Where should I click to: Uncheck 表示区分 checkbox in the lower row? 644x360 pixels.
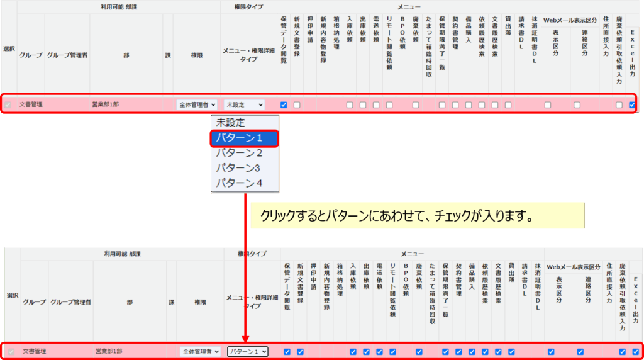coord(551,352)
